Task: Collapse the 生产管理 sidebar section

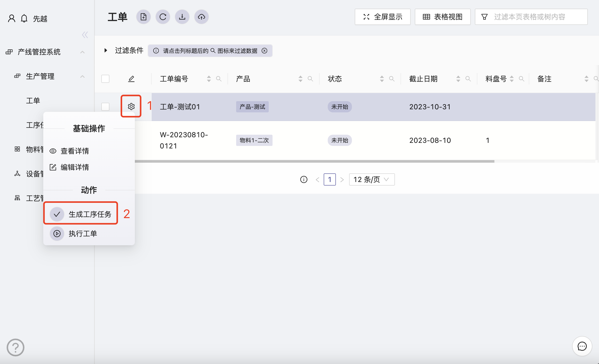Action: click(x=82, y=76)
